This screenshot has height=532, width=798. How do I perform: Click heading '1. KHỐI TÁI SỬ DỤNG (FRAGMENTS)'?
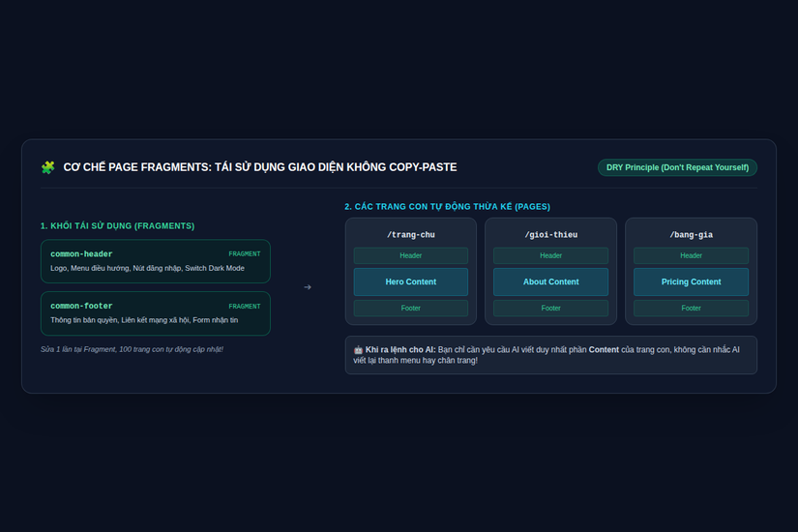pyautogui.click(x=118, y=225)
